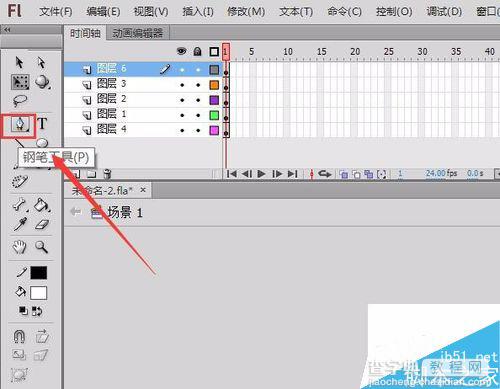Click the Swap Colors icon
Viewport: 500px width, 389px height.
pyautogui.click(x=37, y=311)
